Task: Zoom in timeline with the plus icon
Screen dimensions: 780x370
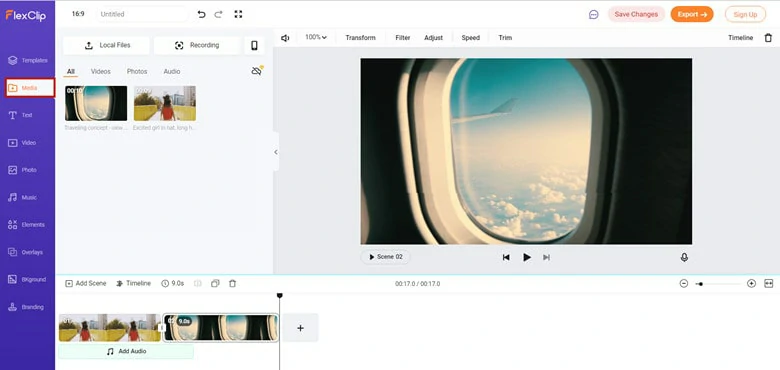Action: tap(751, 283)
